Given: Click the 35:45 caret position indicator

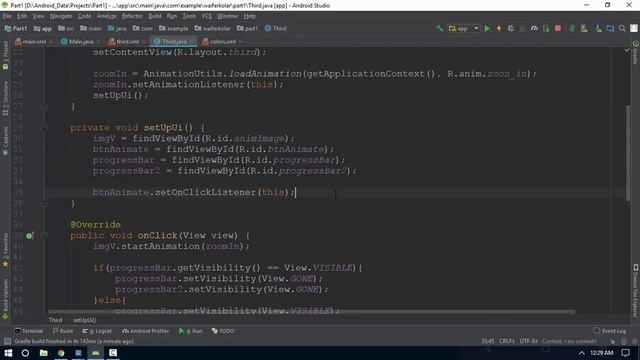Looking at the screenshot, I should click(x=488, y=341).
